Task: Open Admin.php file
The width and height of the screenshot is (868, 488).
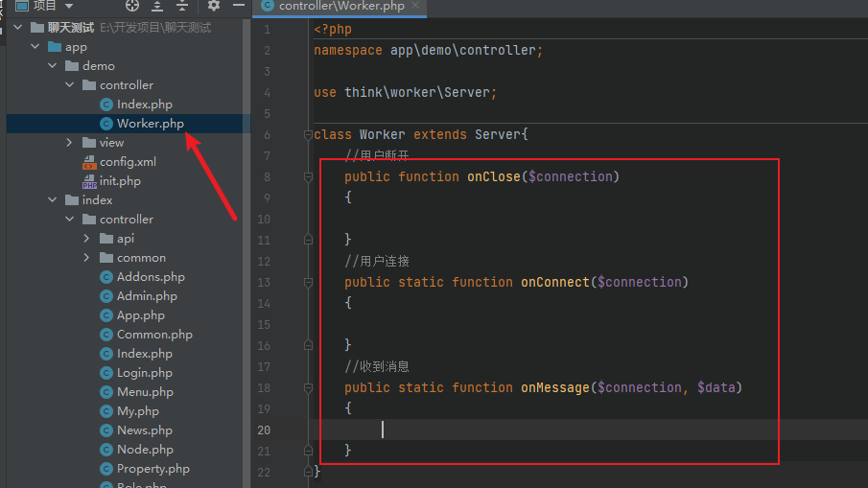Action: tap(147, 296)
